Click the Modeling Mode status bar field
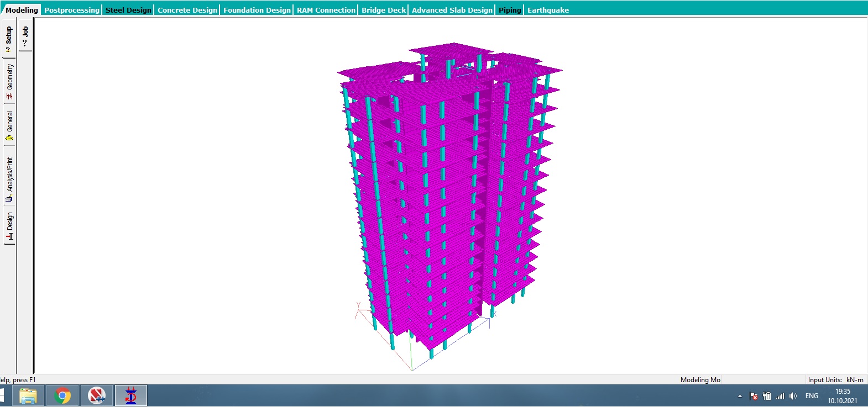This screenshot has width=868, height=407. (700, 379)
